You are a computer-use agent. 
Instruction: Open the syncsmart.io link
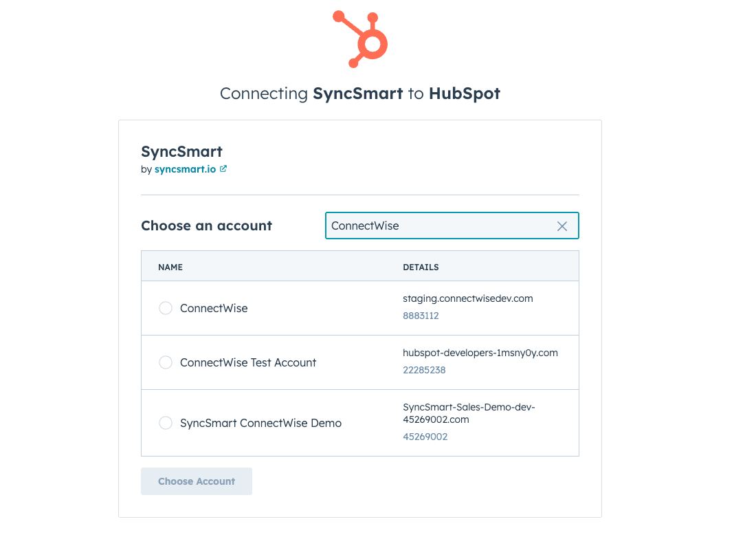tap(185, 169)
